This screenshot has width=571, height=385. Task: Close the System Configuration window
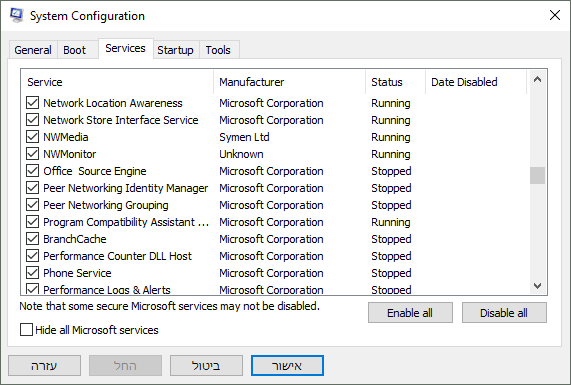[555, 15]
